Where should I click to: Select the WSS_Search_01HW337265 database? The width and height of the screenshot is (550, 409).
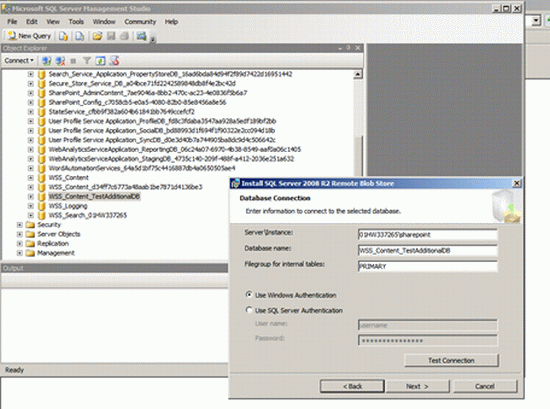coord(87,215)
